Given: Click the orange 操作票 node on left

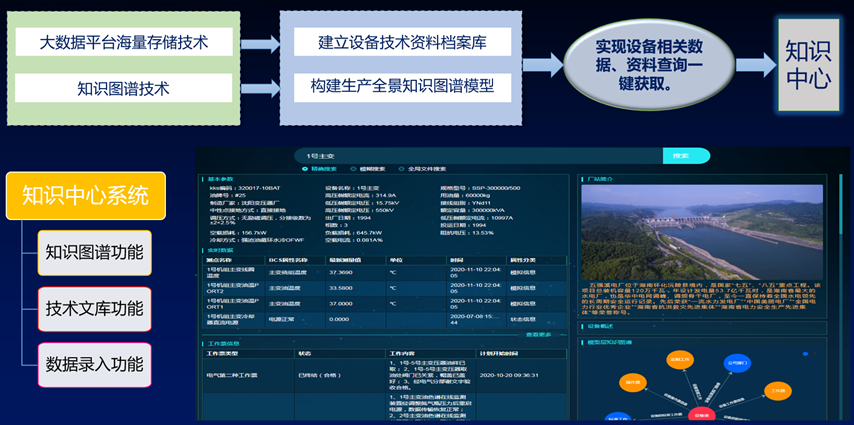Looking at the screenshot, I should [634, 381].
